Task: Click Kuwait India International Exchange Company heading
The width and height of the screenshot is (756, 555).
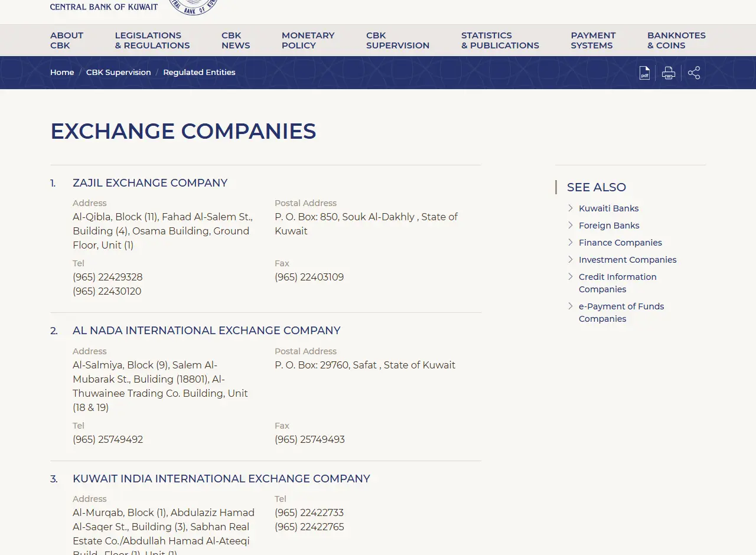Action: 221,479
